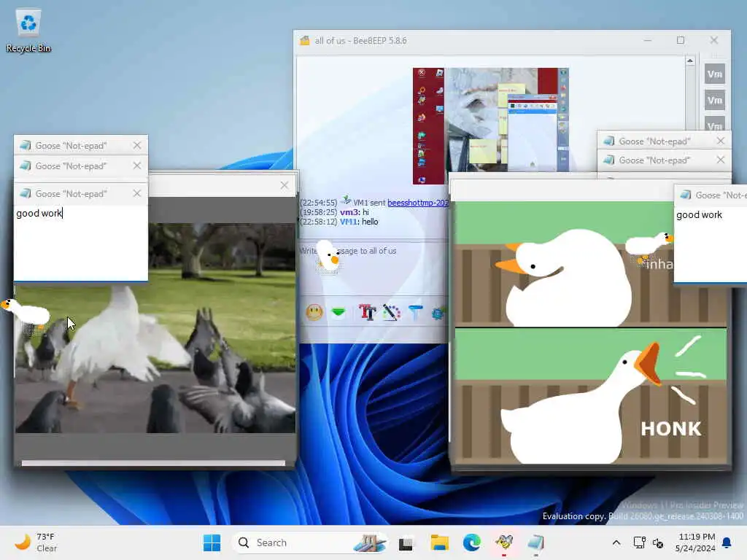This screenshot has width=747, height=560.
Task: Close the topmost Not-epad in the right stack
Action: (x=721, y=141)
